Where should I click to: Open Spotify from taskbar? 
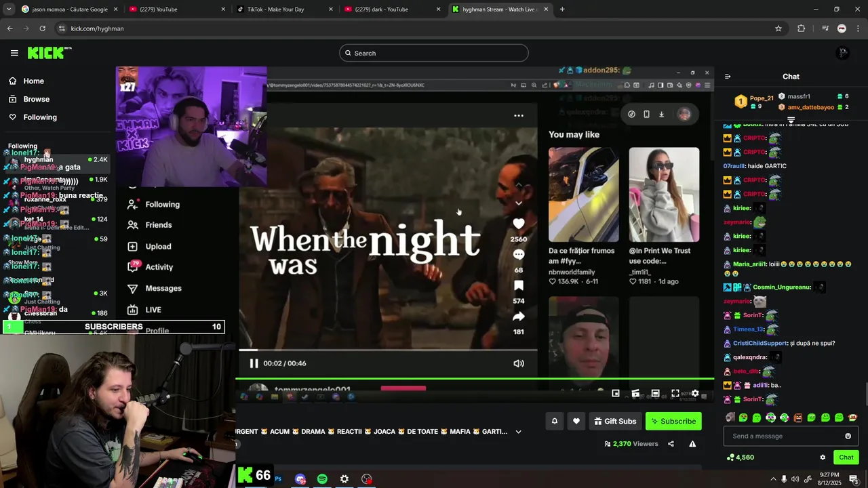click(x=322, y=479)
